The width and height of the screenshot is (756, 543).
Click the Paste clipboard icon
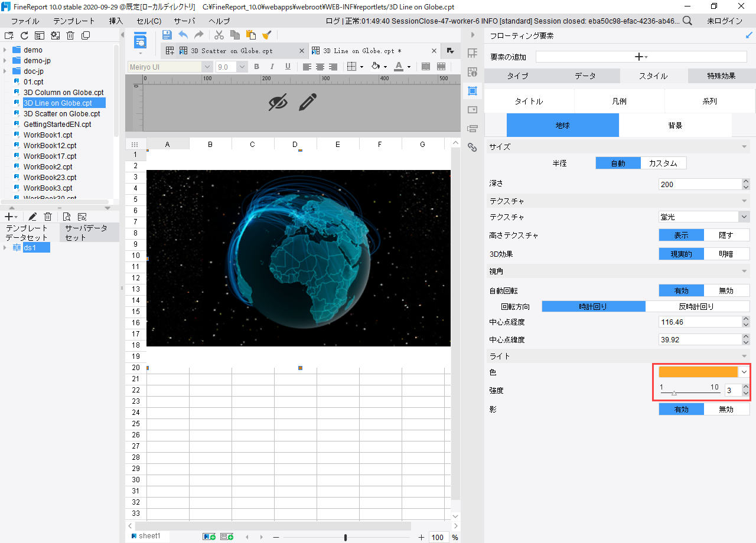(251, 35)
